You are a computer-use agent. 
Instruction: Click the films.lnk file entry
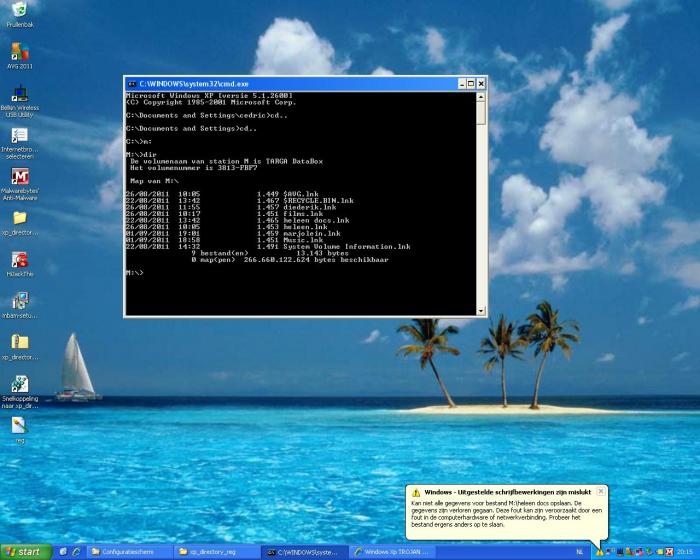(303, 214)
